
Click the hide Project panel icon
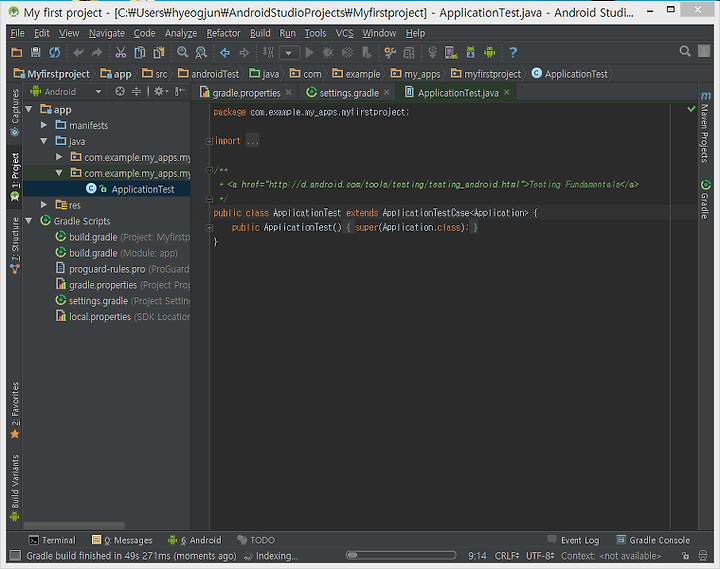tap(180, 91)
